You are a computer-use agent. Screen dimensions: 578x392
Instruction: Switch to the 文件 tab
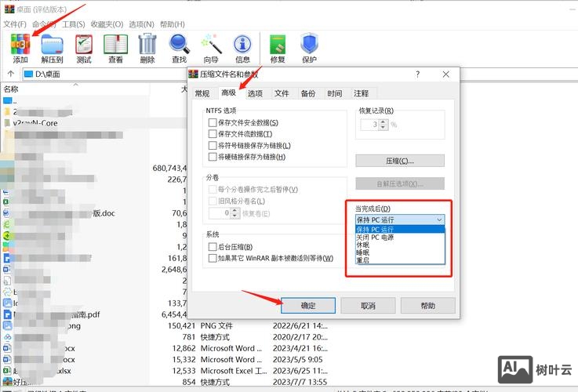[x=282, y=93]
